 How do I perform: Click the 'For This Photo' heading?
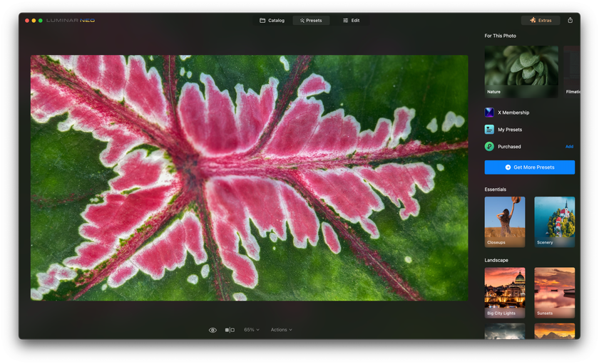coord(500,36)
